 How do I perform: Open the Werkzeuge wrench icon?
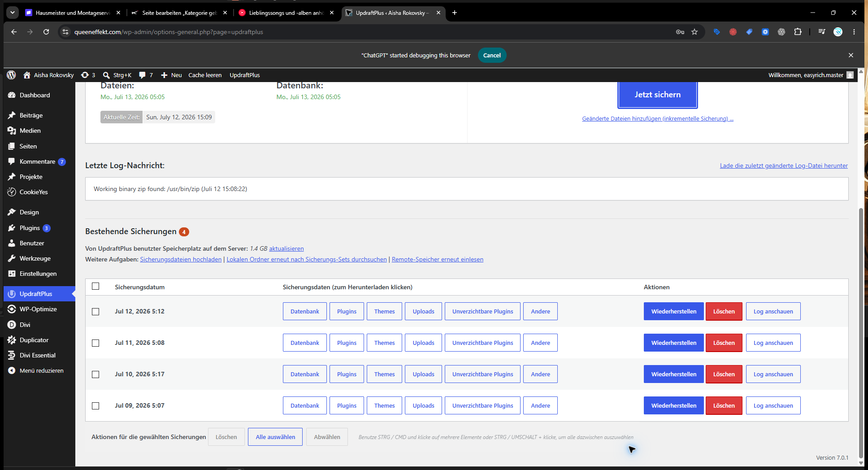pyautogui.click(x=12, y=258)
